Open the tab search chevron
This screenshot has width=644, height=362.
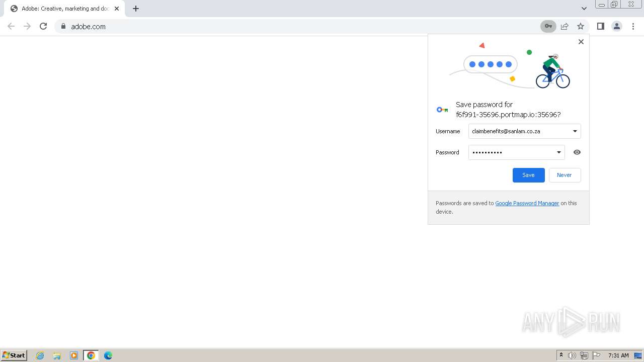click(x=584, y=9)
